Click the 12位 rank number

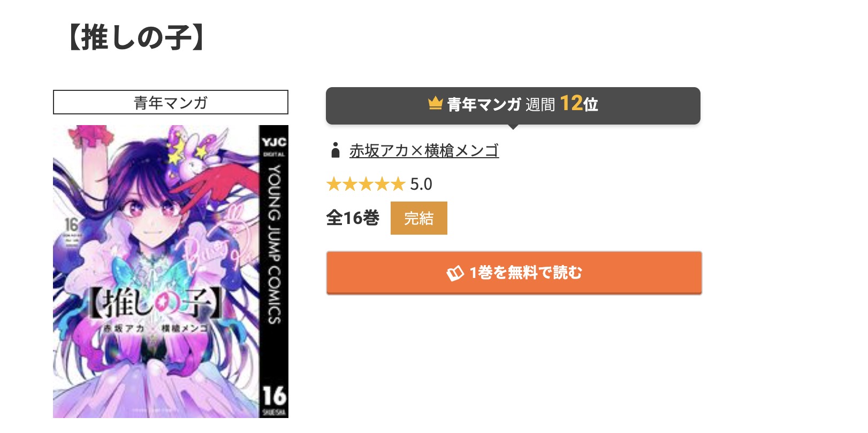tap(579, 103)
